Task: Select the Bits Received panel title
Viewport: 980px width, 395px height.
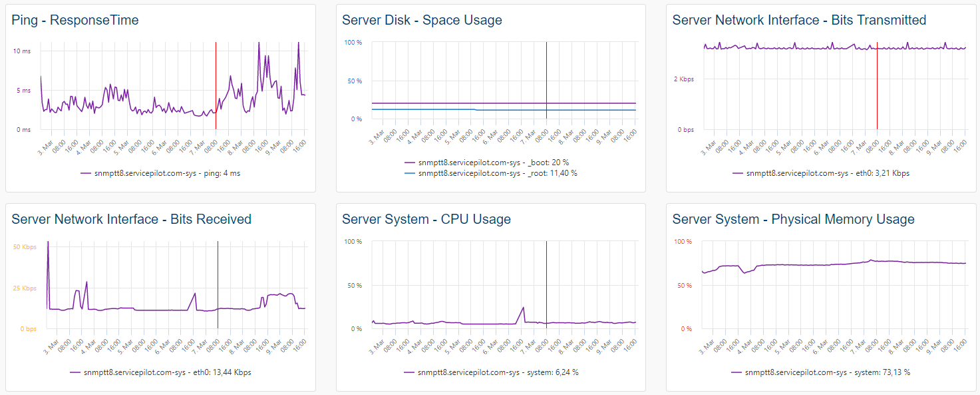Action: coord(132,219)
